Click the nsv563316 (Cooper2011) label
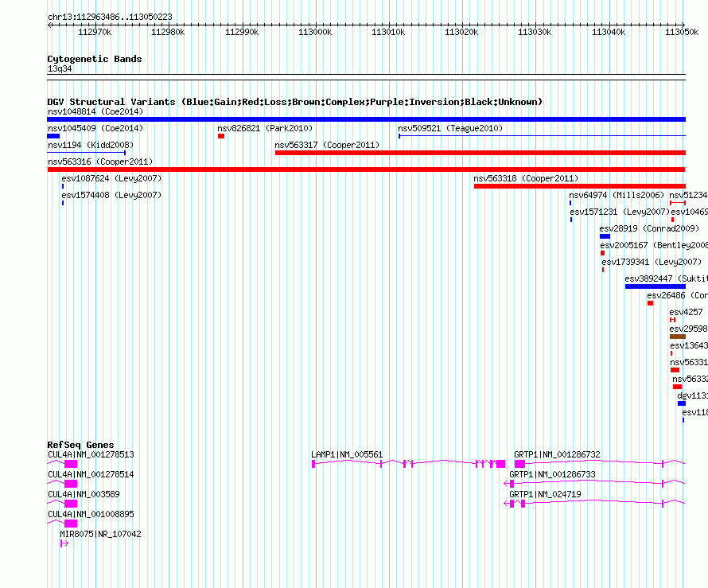This screenshot has width=708, height=588. click(x=100, y=162)
